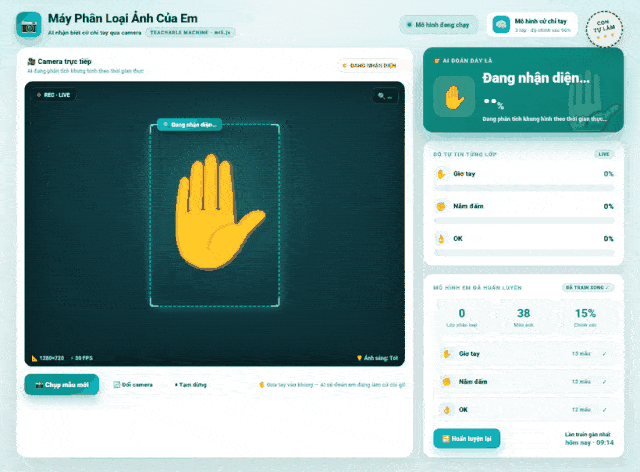Click the note icon beside 'AI ĐOÁN ĐÂY LÀ'
Image resolution: width=640 pixels, height=472 pixels.
pos(437,61)
